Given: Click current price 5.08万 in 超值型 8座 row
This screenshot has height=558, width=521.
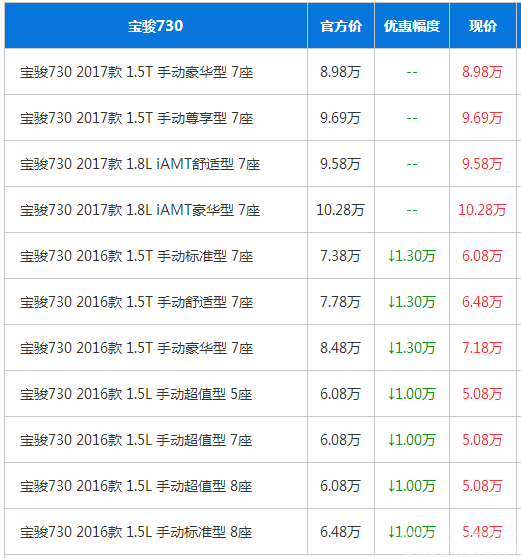Looking at the screenshot, I should click(482, 486).
